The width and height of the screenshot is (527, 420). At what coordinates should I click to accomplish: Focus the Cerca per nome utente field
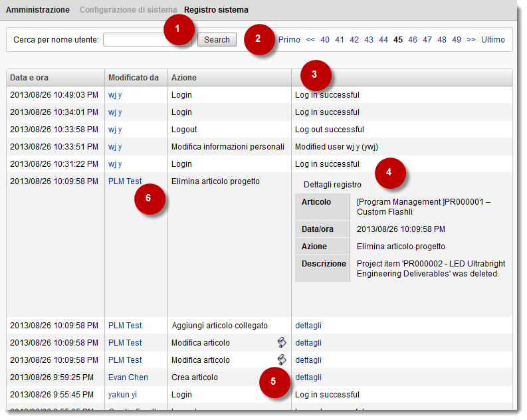[x=148, y=40]
